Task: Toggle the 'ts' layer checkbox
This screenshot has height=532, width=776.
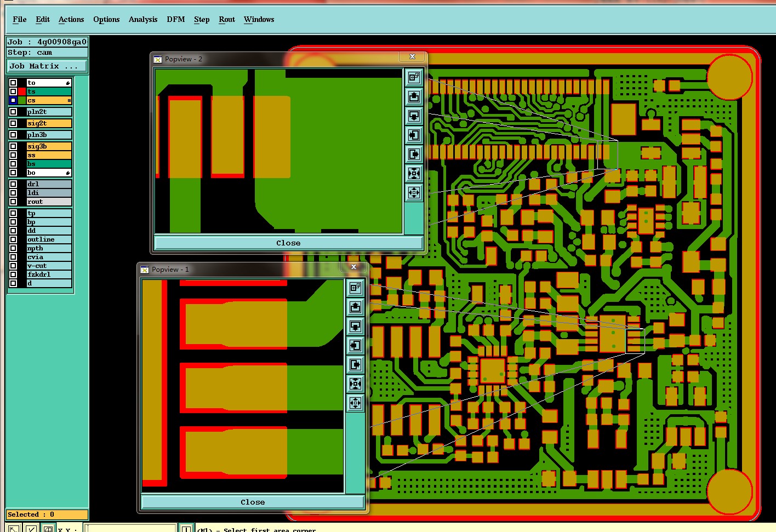Action: 13,92
